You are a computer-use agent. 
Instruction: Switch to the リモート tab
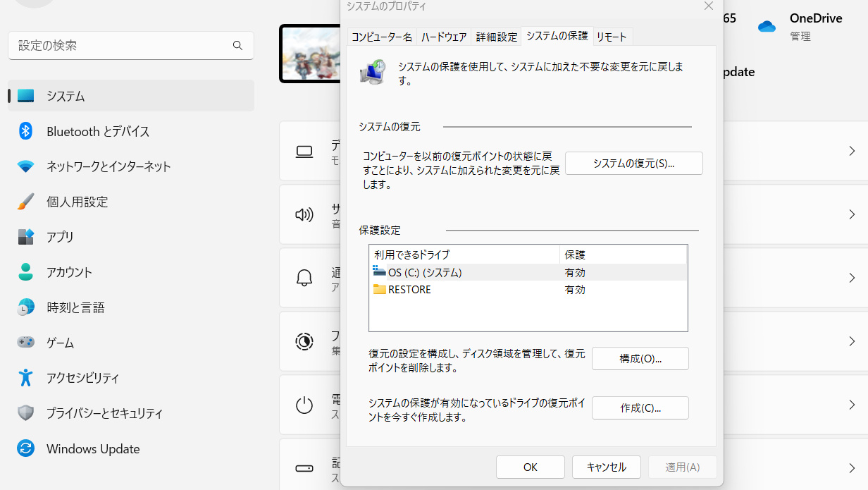click(611, 37)
